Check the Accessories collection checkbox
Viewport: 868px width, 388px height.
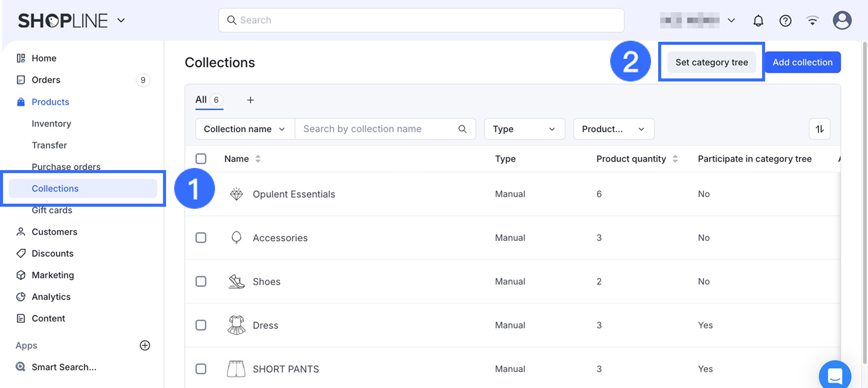(x=201, y=238)
